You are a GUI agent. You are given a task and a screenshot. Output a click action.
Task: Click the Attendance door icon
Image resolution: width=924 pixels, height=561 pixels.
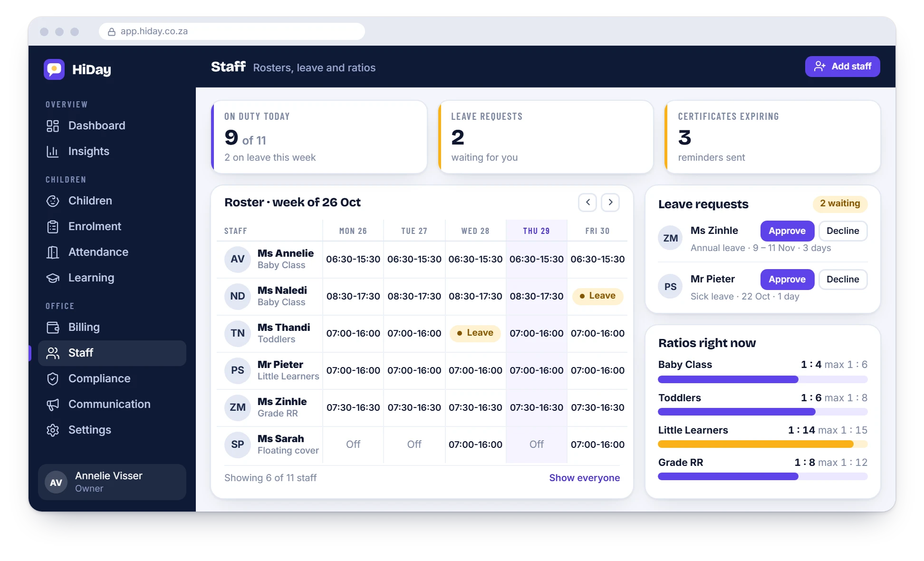click(x=53, y=252)
